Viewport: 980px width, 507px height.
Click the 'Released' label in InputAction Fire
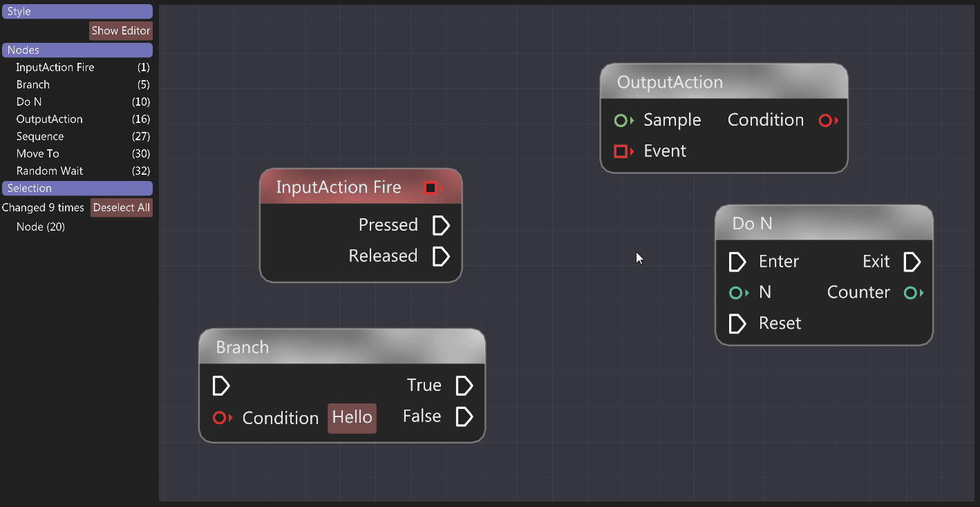pyautogui.click(x=384, y=256)
